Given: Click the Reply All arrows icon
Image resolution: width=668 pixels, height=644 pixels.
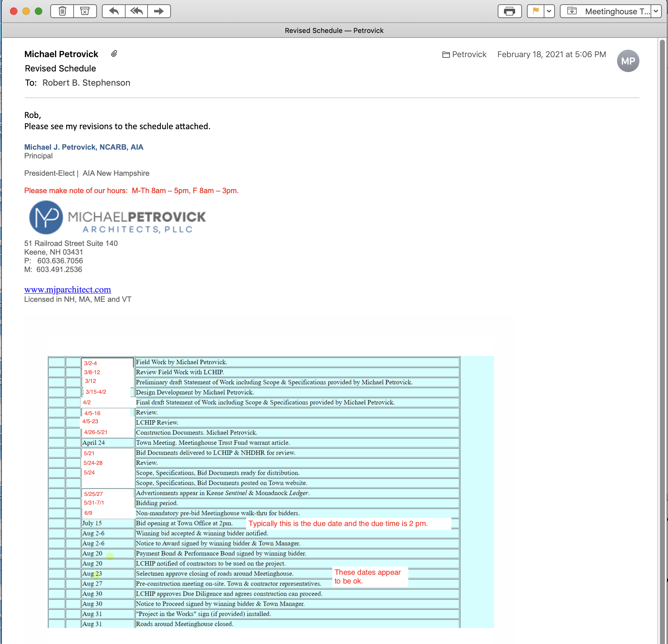Looking at the screenshot, I should click(136, 11).
